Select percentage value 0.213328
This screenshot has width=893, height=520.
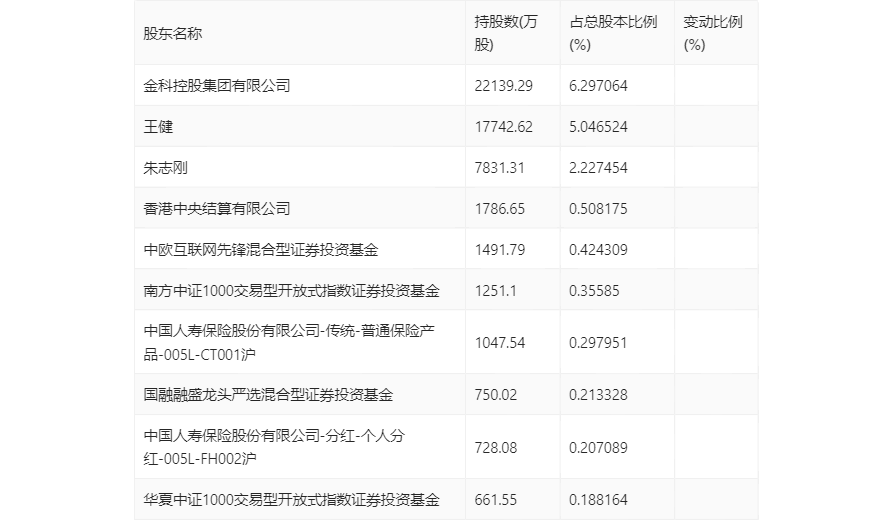point(598,395)
